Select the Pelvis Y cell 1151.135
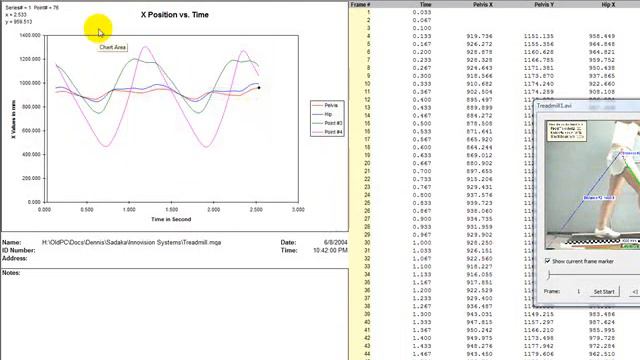Viewport: 640px width, 360px height. click(539, 36)
